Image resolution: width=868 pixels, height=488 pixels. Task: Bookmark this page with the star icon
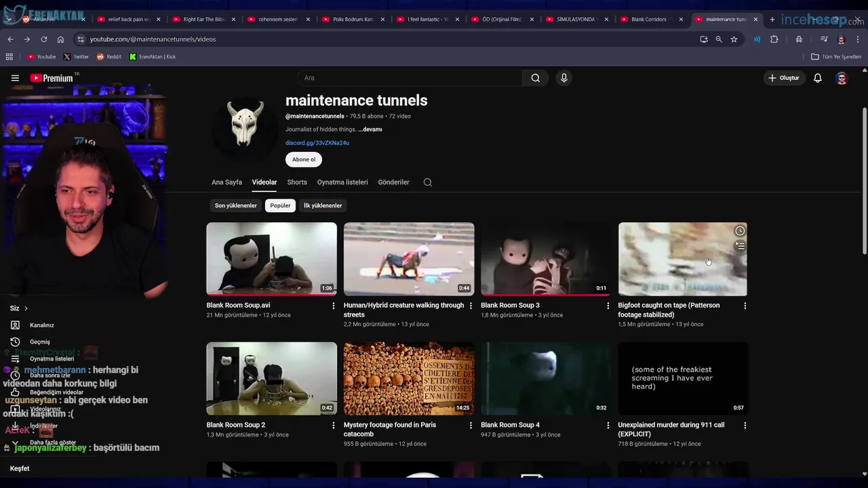point(734,39)
